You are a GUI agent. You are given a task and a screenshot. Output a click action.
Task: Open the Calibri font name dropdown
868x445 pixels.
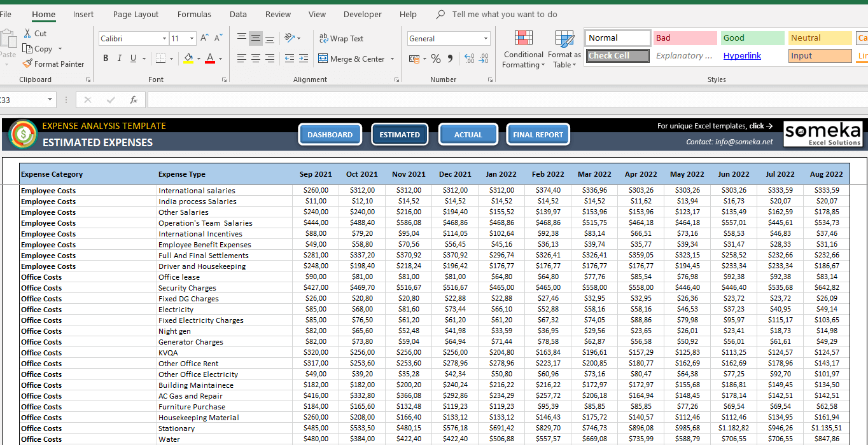click(x=164, y=38)
